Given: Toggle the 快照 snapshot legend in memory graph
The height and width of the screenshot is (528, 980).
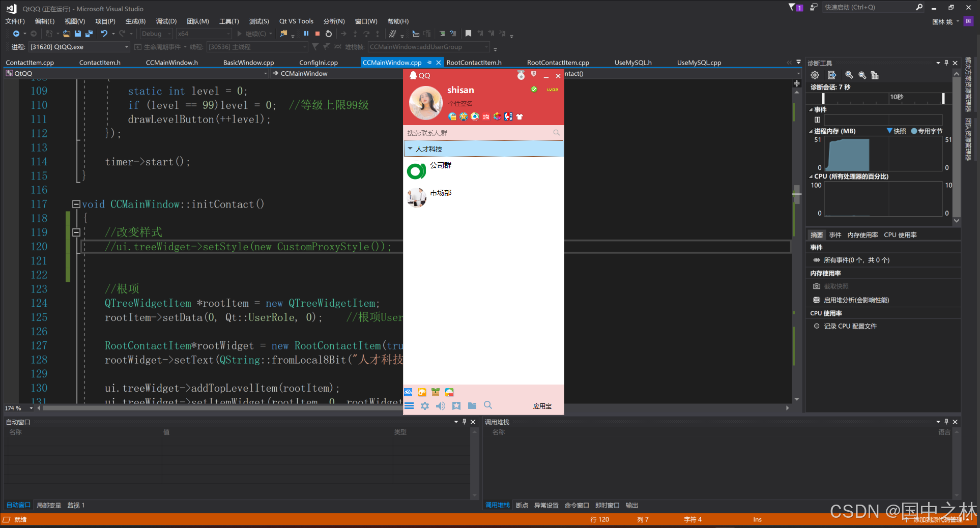Looking at the screenshot, I should tap(897, 131).
